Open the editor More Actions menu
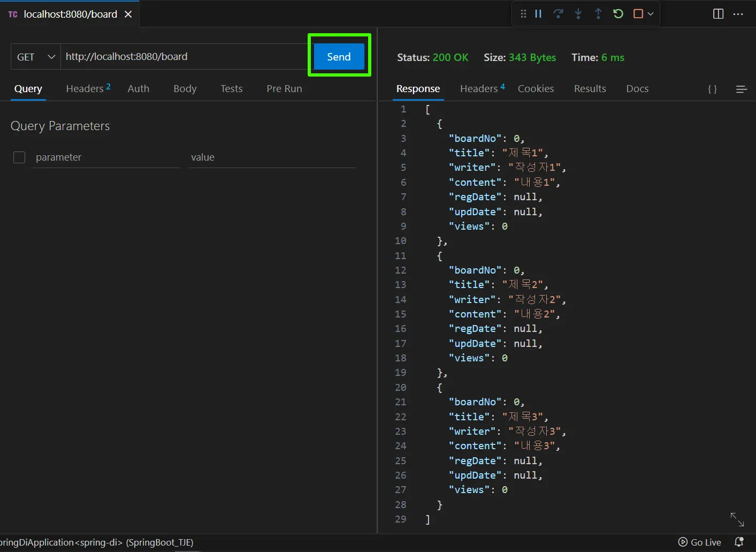 (x=738, y=14)
